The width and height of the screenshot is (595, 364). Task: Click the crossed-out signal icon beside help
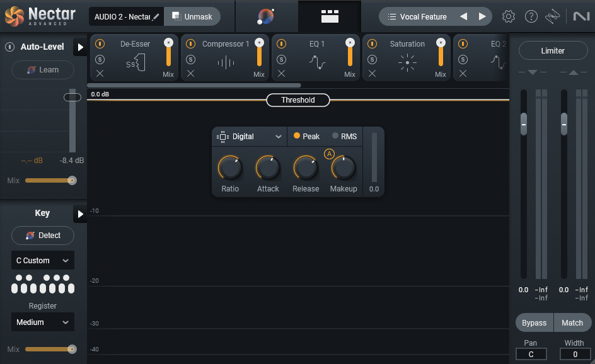553,16
